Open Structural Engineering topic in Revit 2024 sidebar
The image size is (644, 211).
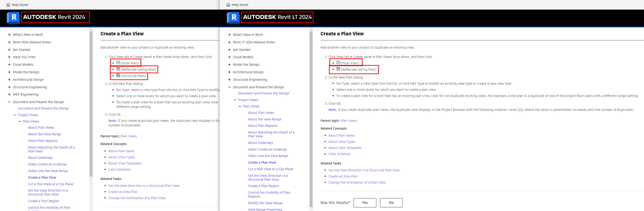[30, 87]
